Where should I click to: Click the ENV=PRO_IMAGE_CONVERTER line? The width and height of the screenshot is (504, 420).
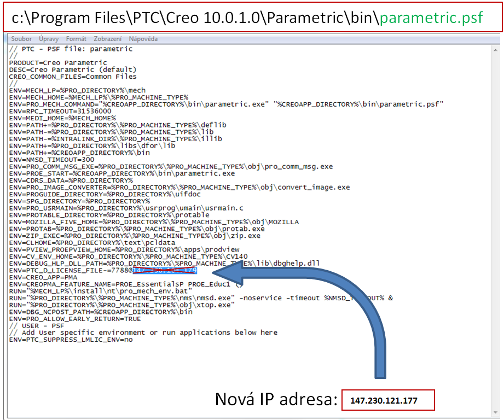(x=179, y=187)
